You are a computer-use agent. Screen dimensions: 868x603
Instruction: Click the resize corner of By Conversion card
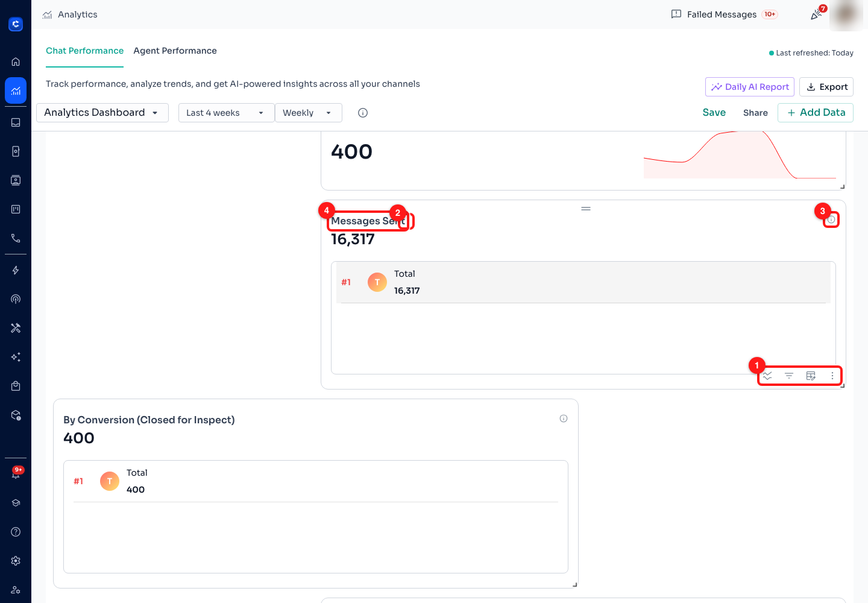[574, 585]
